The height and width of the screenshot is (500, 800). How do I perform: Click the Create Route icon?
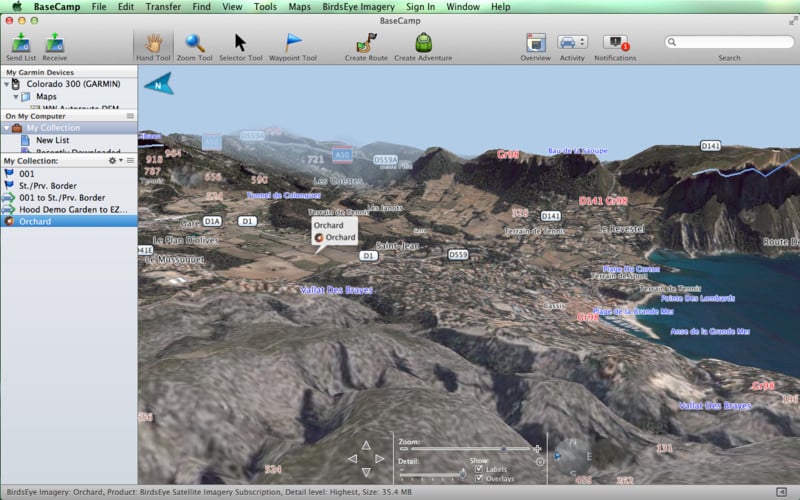pyautogui.click(x=366, y=43)
